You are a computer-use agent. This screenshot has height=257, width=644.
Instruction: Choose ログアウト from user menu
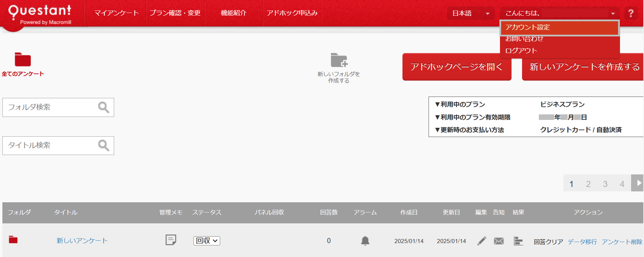coord(521,51)
